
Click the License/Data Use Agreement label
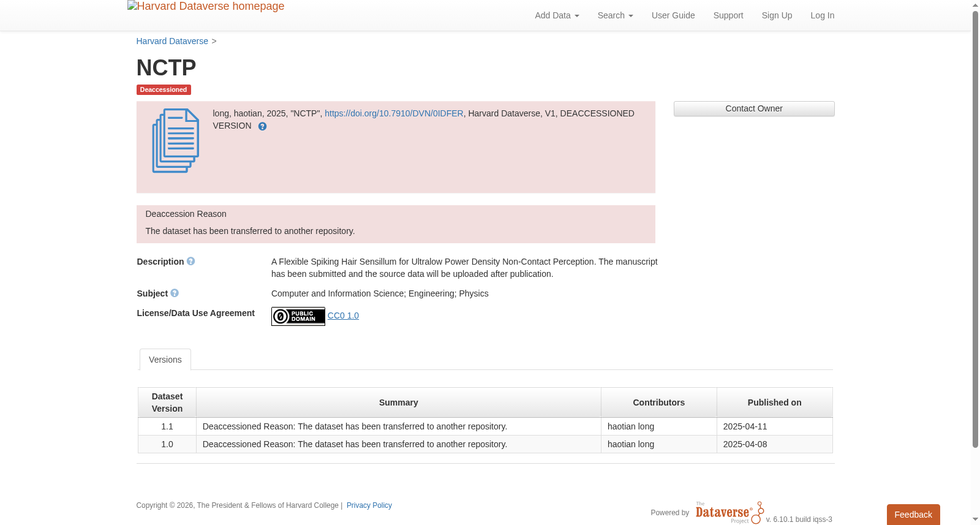[195, 313]
